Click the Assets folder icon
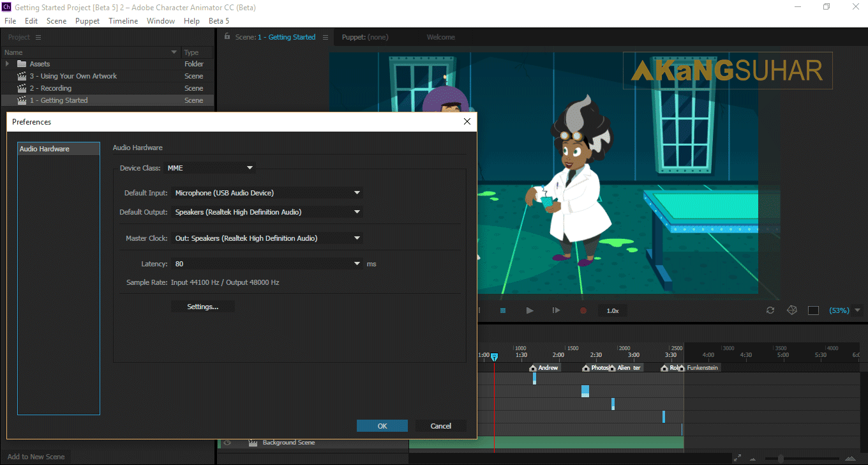Screen dimensions: 868x465 point(22,64)
